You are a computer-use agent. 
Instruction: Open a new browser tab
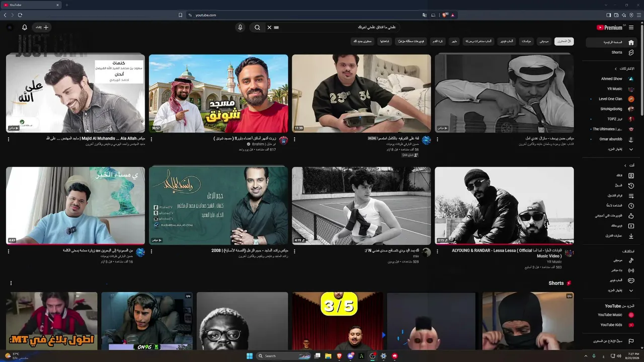click(x=66, y=5)
